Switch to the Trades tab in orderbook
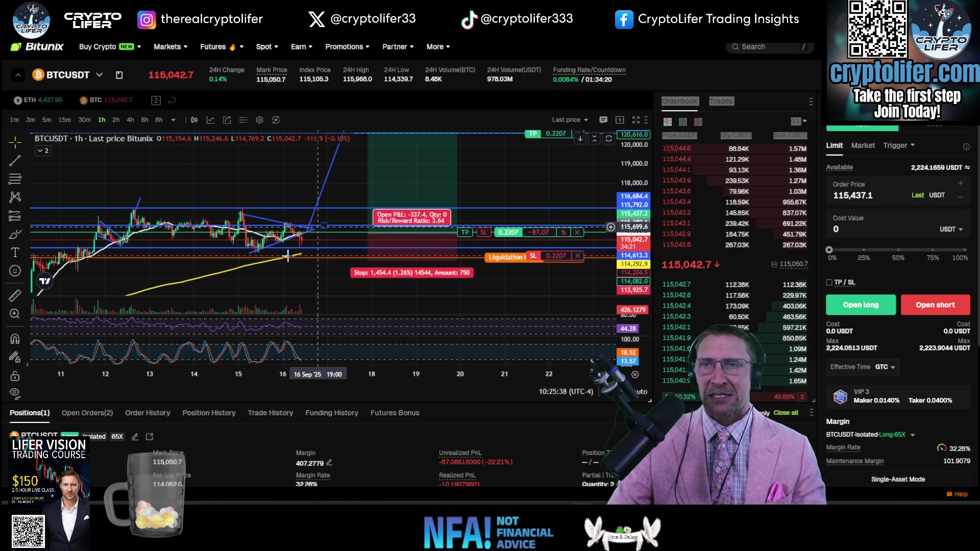This screenshot has height=551, width=980. [x=721, y=101]
